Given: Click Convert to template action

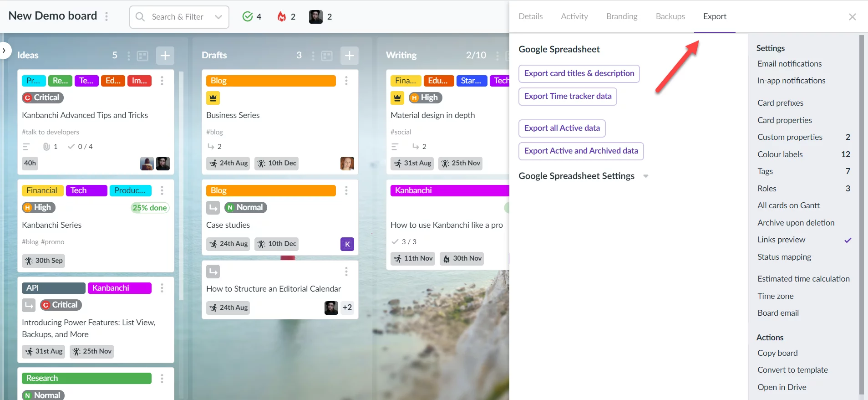Looking at the screenshot, I should (x=792, y=370).
